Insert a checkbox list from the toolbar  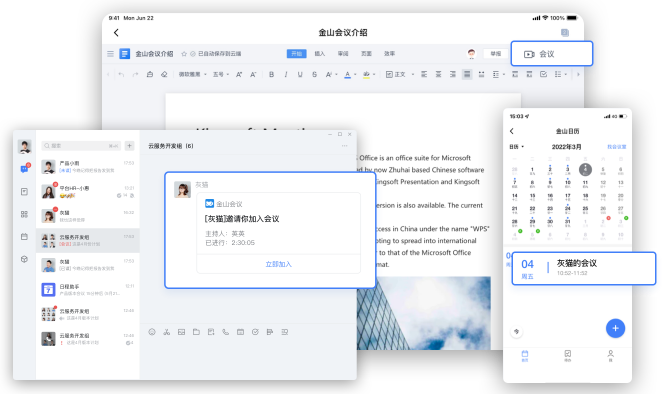point(543,74)
